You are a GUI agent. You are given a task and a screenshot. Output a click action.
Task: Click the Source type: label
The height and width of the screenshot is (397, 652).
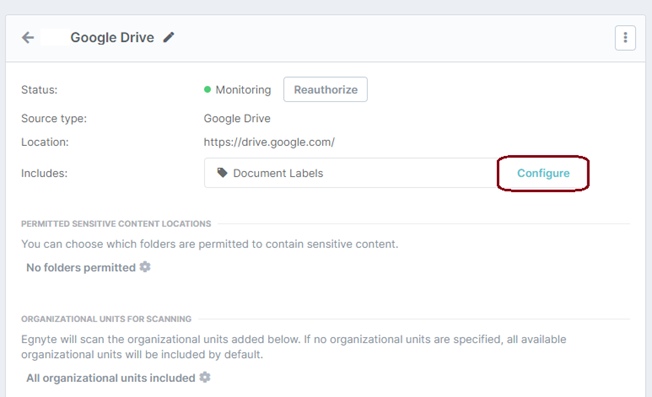click(x=54, y=118)
